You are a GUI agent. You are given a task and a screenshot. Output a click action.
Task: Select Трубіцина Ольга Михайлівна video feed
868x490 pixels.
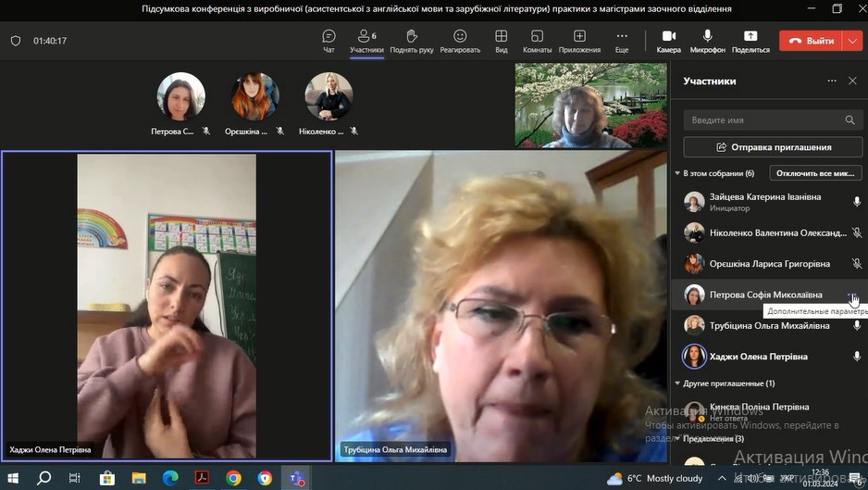501,306
